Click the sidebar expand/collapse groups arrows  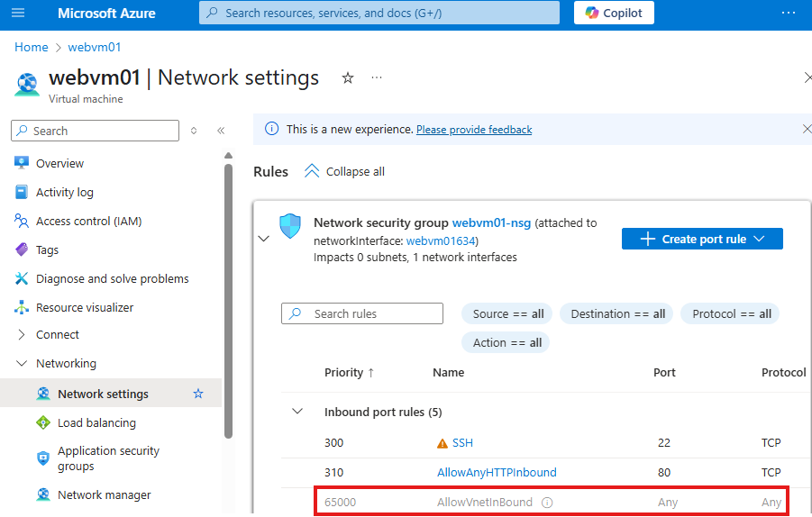click(194, 131)
